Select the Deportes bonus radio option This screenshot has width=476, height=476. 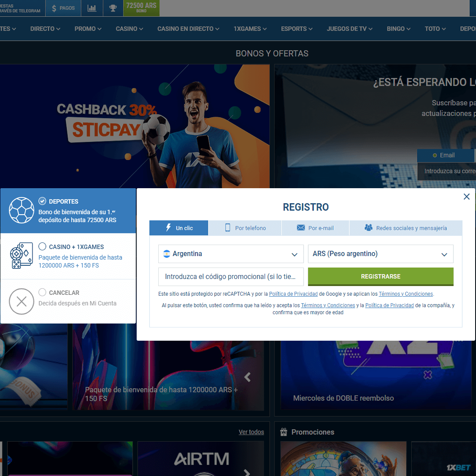(x=42, y=201)
